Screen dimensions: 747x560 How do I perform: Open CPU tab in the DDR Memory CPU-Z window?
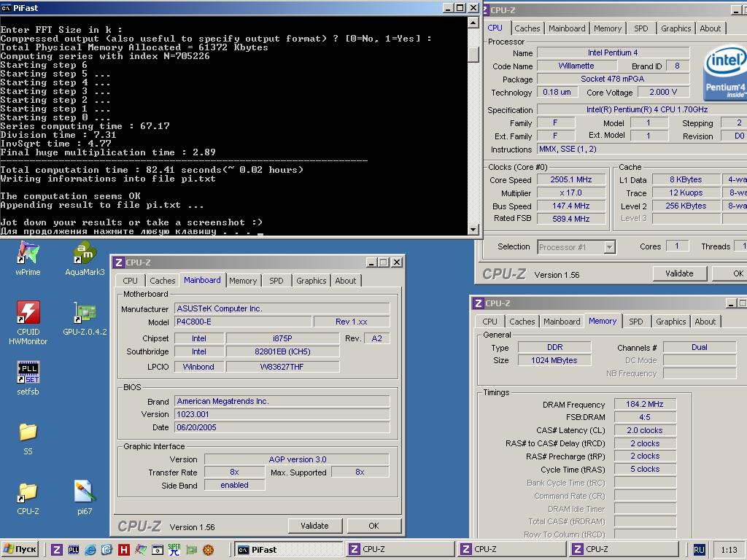(489, 322)
